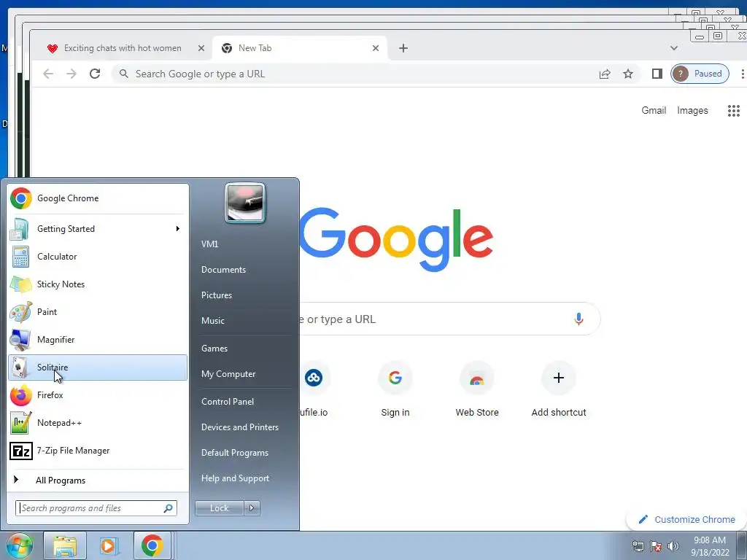
Task: Bookmark this tab with the star icon
Action: point(628,74)
